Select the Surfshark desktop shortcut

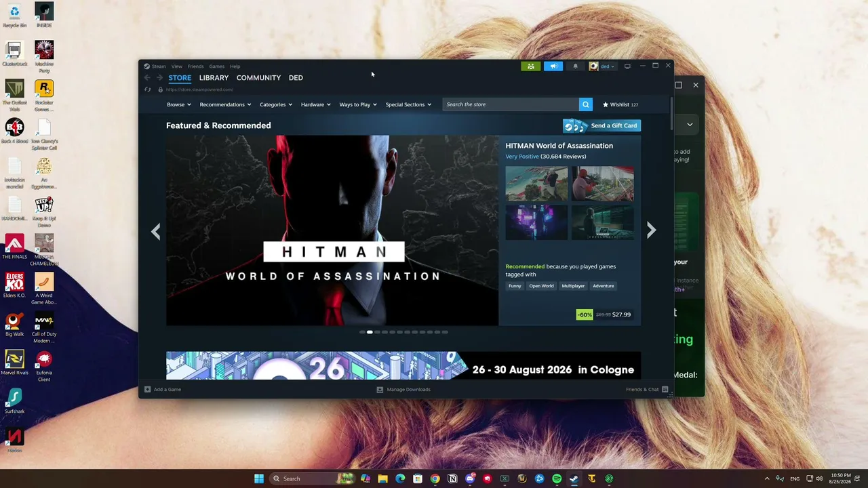pos(14,401)
